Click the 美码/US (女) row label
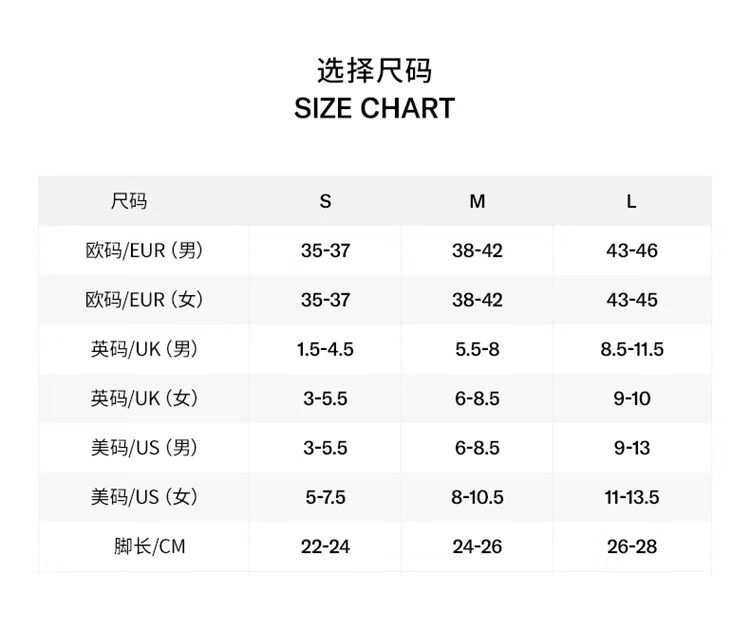This screenshot has width=750, height=629. tap(144, 496)
